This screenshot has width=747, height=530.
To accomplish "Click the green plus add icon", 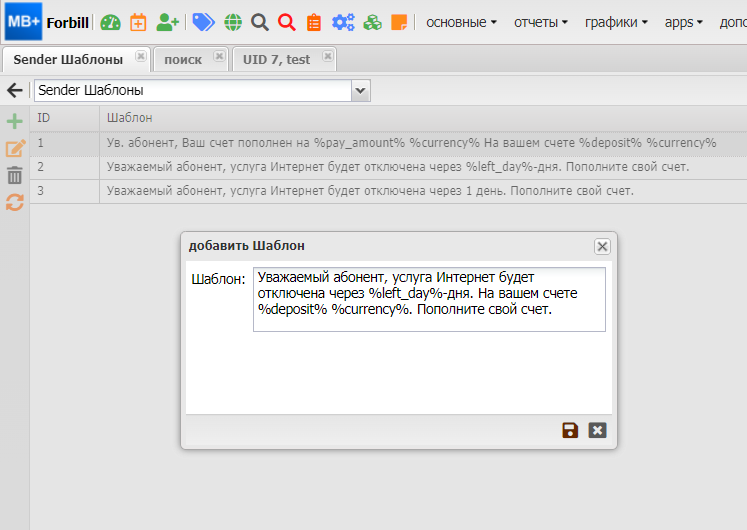I will click(x=15, y=122).
